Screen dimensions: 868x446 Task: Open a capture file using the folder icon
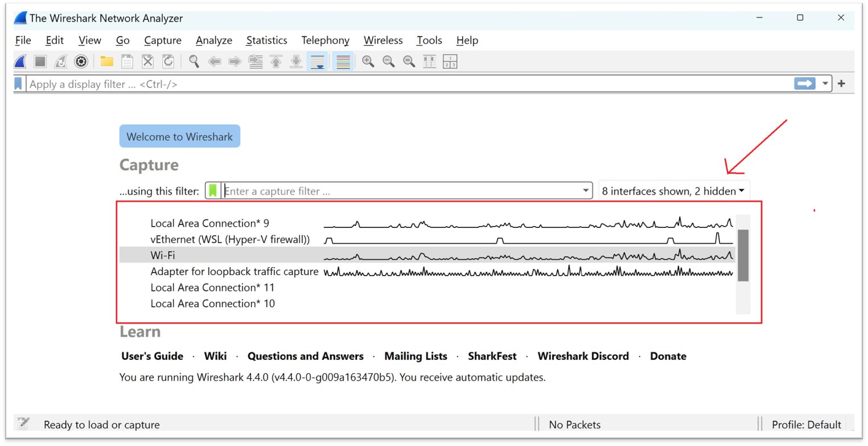[107, 61]
